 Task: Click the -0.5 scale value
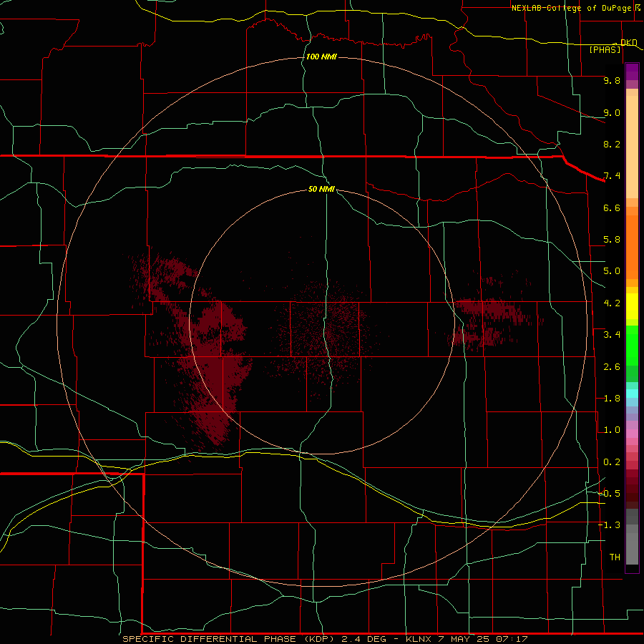coord(610,493)
